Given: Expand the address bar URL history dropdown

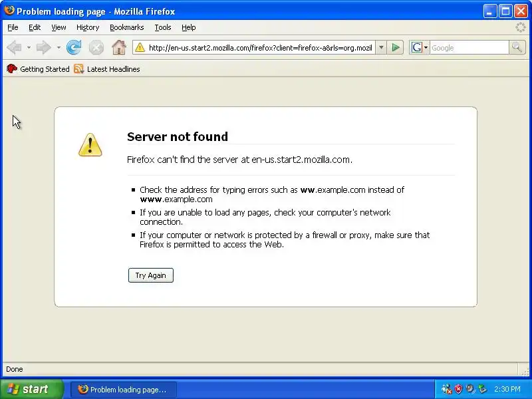Looking at the screenshot, I should pyautogui.click(x=381, y=47).
